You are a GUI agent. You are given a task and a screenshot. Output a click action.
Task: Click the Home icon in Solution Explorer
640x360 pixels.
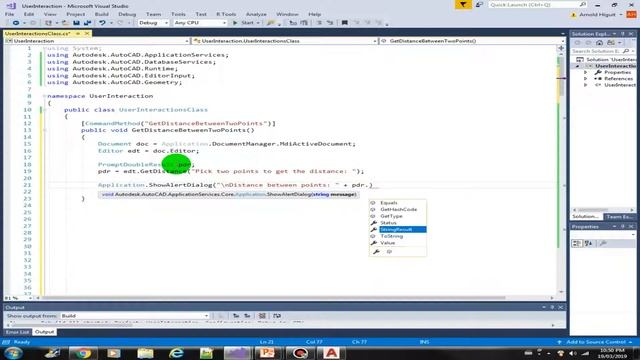coord(599,42)
